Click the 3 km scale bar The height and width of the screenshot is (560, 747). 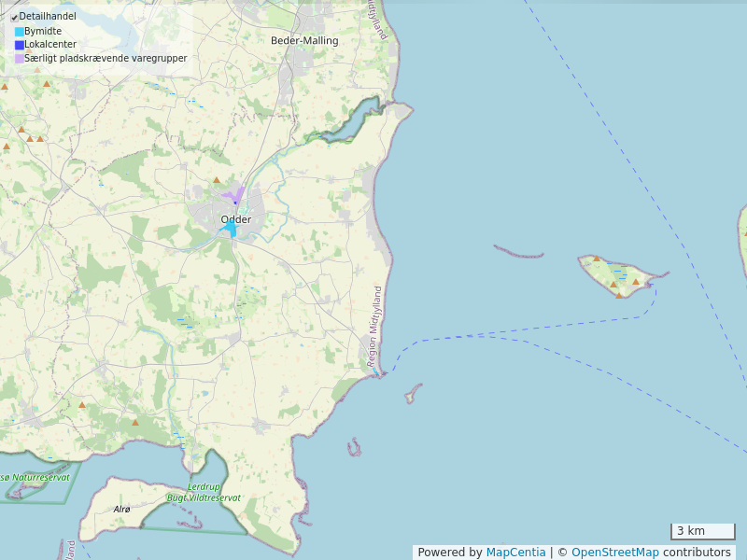pos(703,531)
